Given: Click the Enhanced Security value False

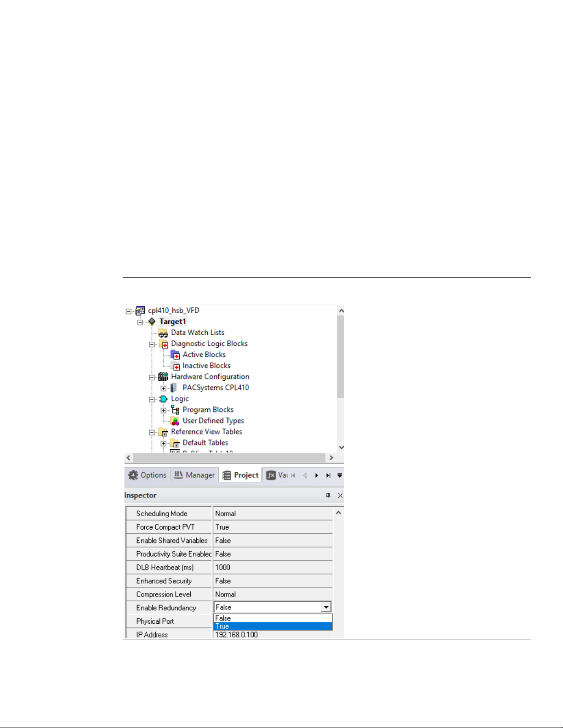Looking at the screenshot, I should (x=273, y=581).
